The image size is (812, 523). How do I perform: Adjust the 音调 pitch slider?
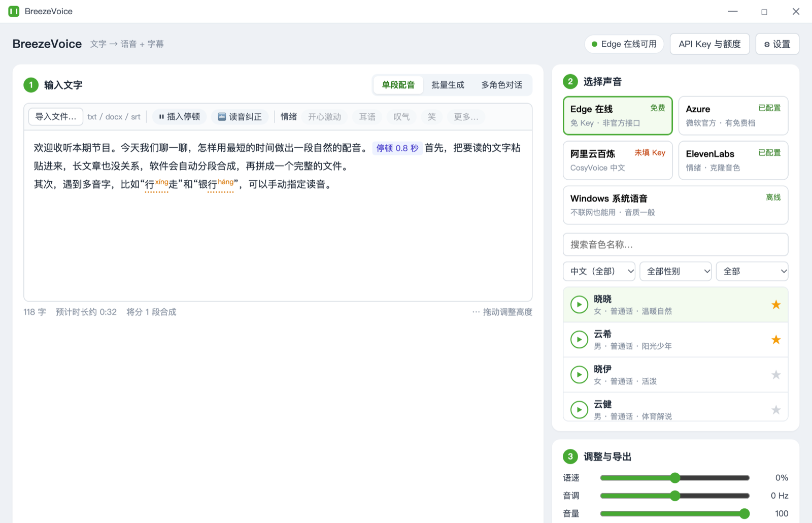[x=675, y=496]
